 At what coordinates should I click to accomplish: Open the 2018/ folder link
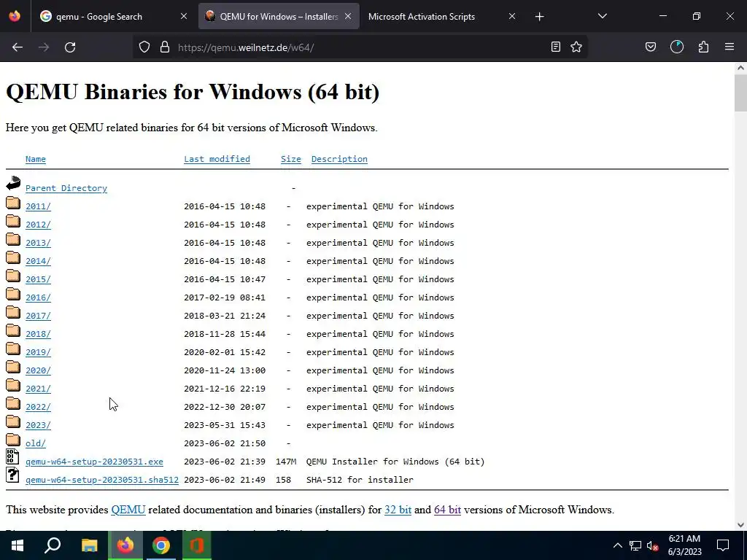coord(38,334)
